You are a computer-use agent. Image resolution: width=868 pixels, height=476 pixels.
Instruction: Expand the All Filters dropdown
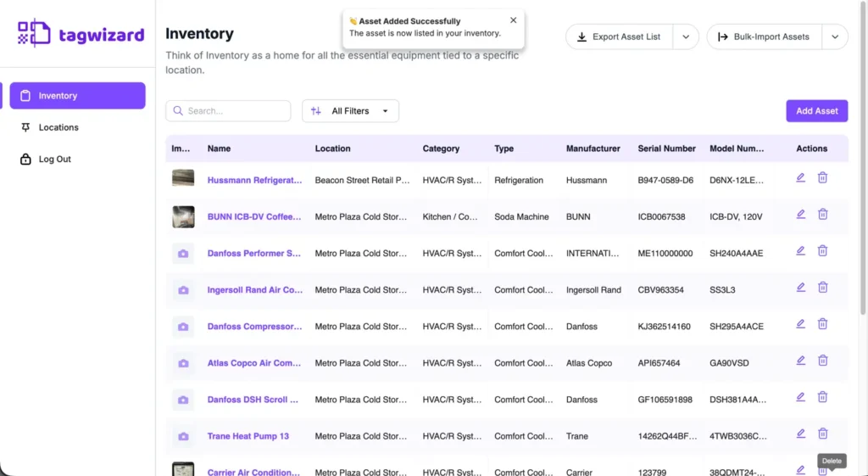(x=350, y=111)
